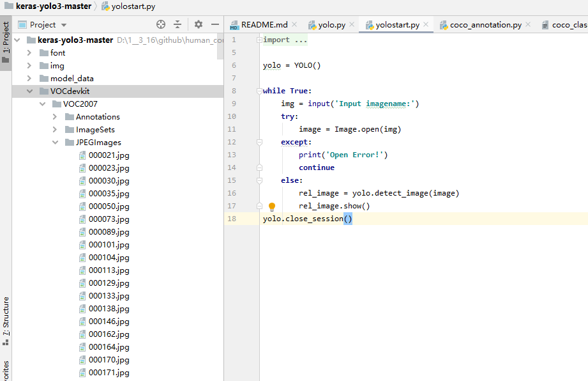Click the 'Open Error!' print statement

pos(343,155)
